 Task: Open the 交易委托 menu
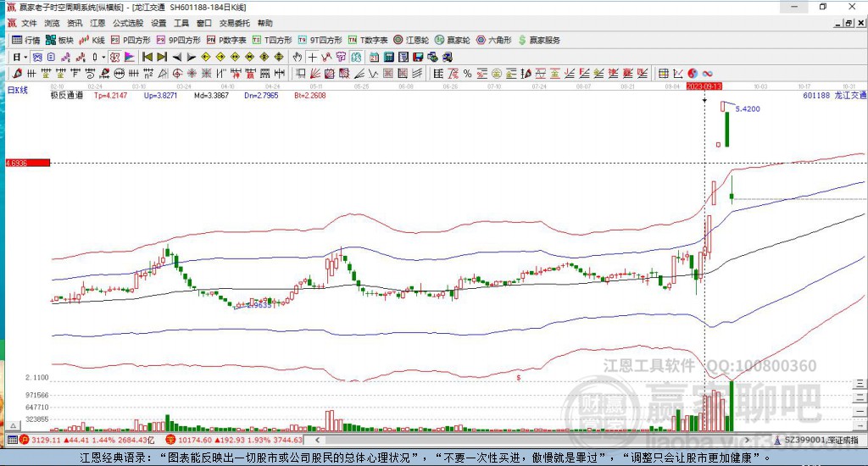[235, 23]
